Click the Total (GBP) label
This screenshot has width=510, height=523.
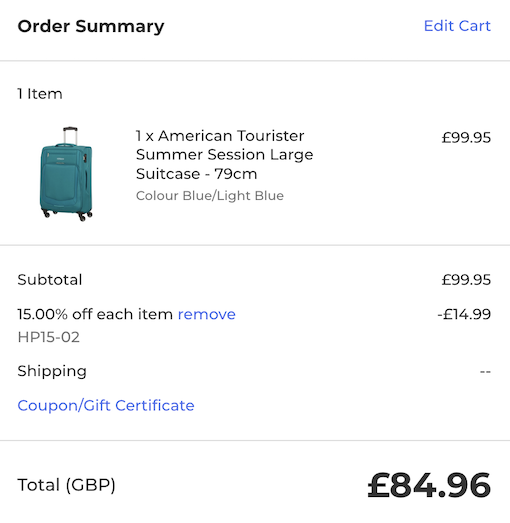(66, 485)
